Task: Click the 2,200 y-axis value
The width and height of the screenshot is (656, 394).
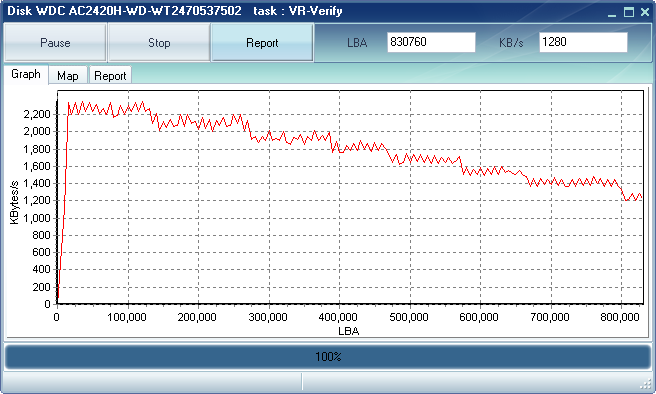Action: click(37, 114)
